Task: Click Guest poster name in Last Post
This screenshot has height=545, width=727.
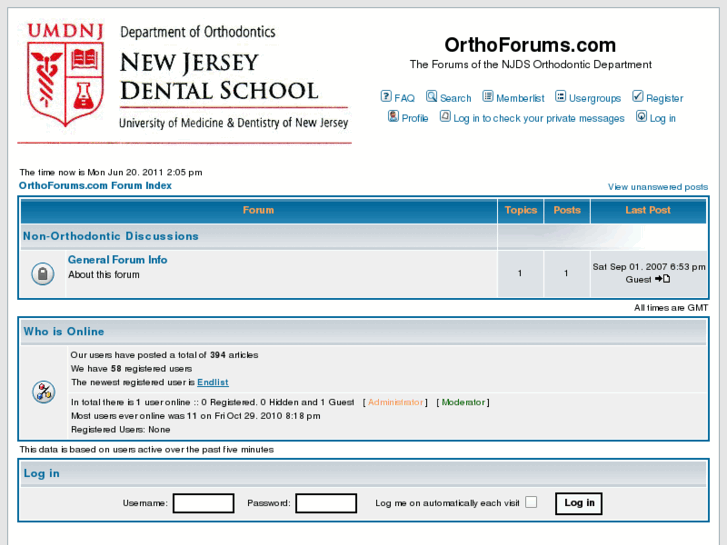Action: (x=638, y=279)
